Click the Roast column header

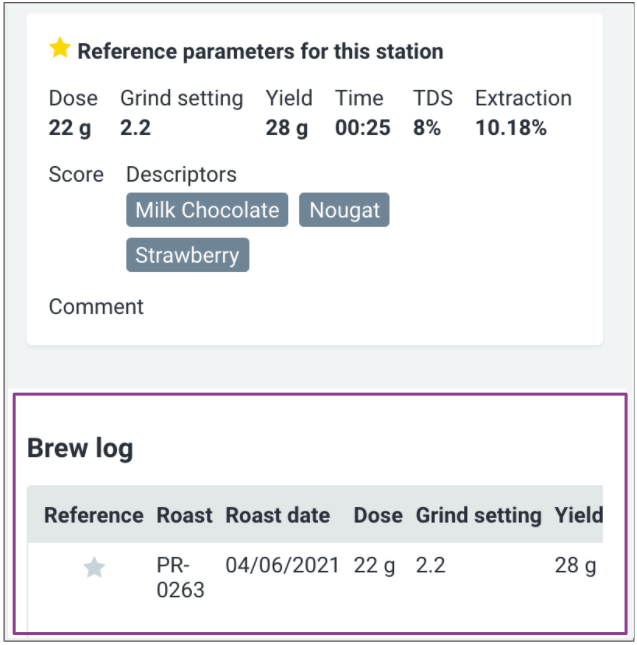[184, 515]
